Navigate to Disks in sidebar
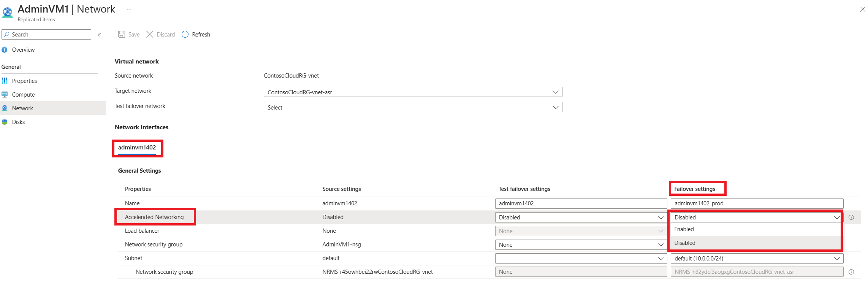 click(18, 122)
